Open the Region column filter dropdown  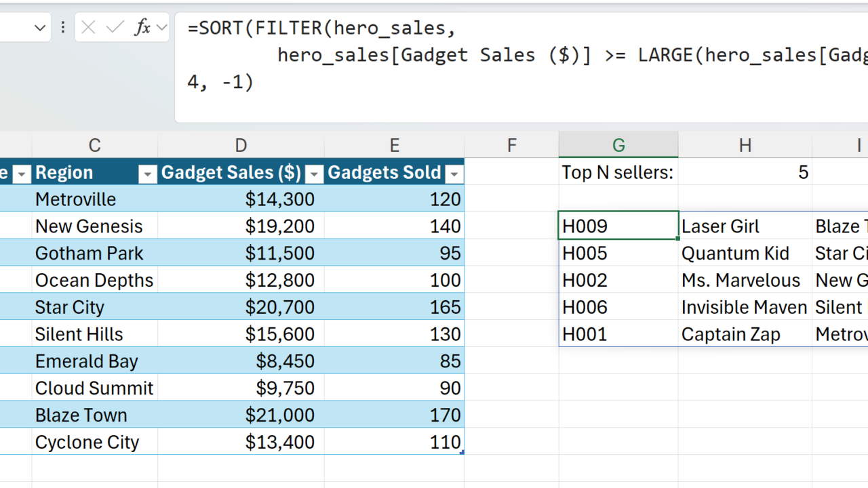[147, 174]
